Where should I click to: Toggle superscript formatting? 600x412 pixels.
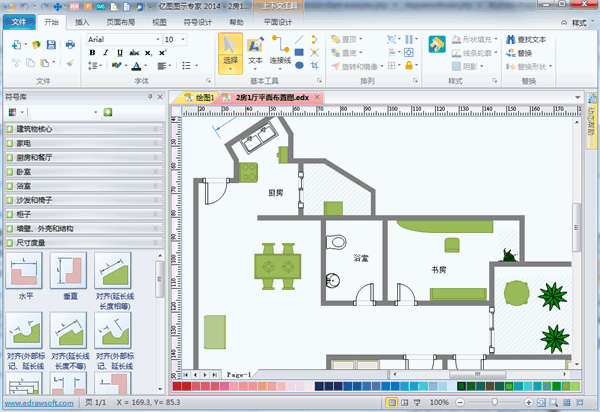(x=162, y=53)
